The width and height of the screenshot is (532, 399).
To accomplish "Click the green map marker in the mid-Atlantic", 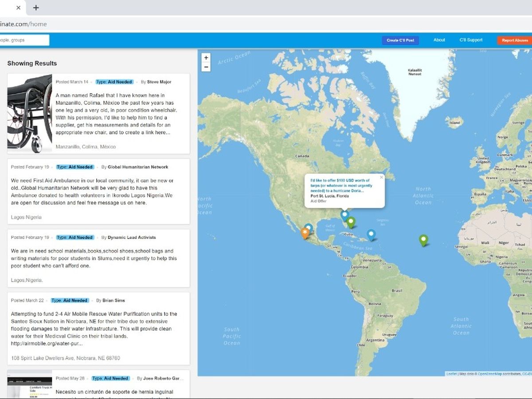I will pyautogui.click(x=423, y=240).
